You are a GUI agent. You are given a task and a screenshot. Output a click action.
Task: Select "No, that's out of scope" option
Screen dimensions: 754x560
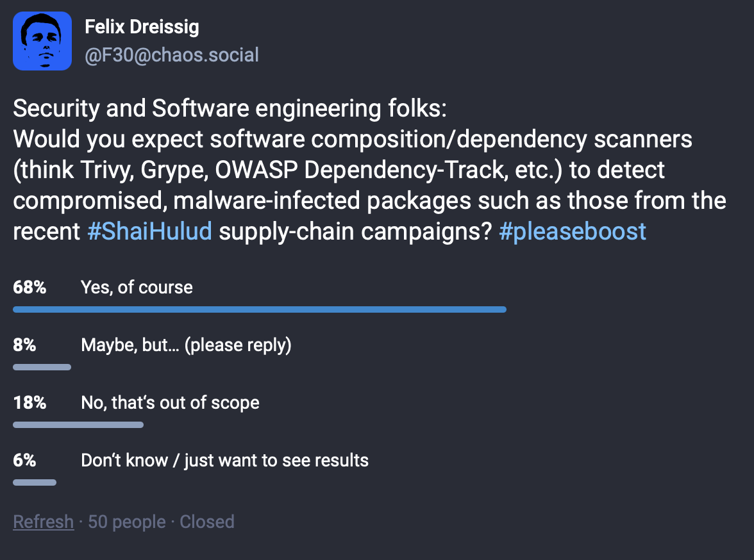coord(170,403)
